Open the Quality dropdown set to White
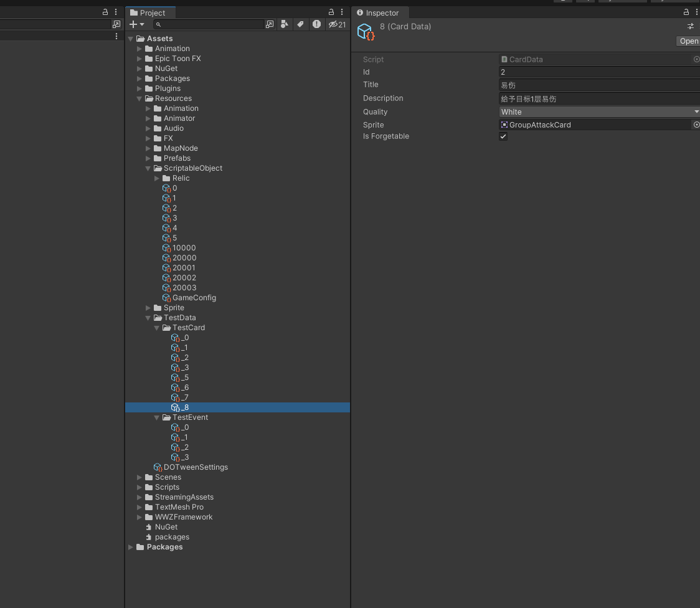 click(x=599, y=112)
